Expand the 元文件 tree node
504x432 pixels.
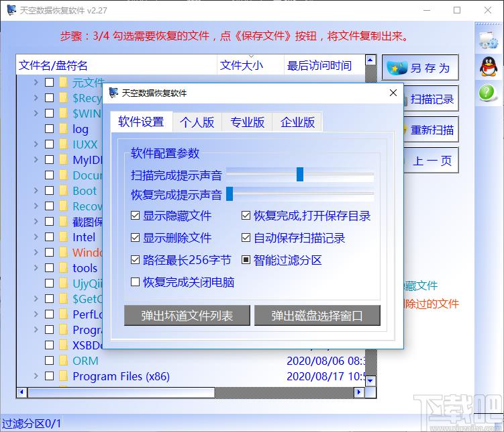(36, 83)
